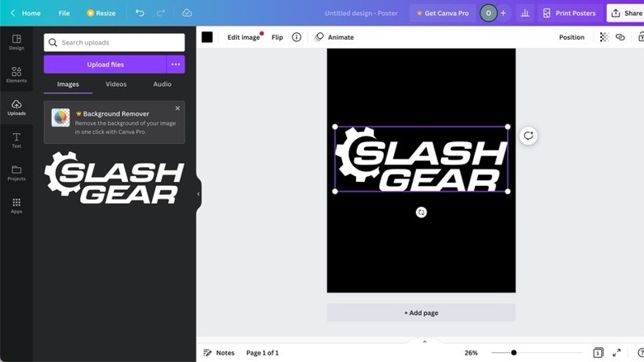Viewport: 644px width, 362px height.
Task: Open more upload options with three dots
Action: click(176, 64)
